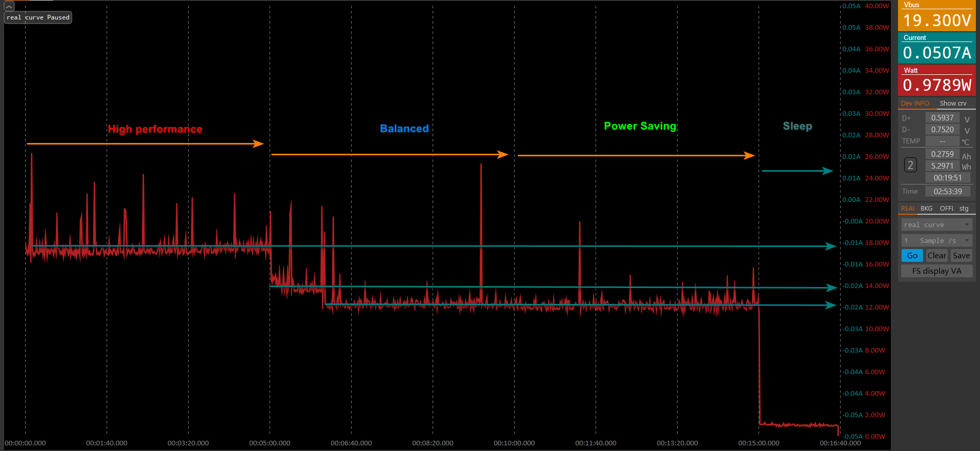The width and height of the screenshot is (980, 451).
Task: Open the Sample /s rate dropdown
Action: (936, 241)
